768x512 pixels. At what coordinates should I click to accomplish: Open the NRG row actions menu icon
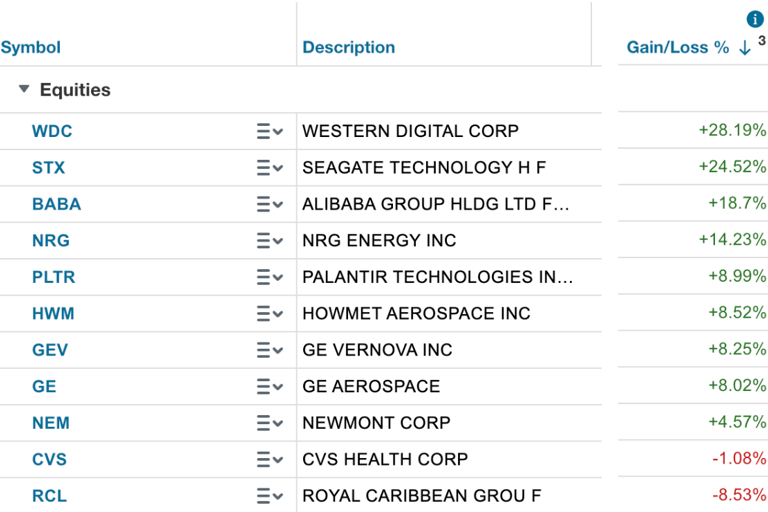pos(269,241)
